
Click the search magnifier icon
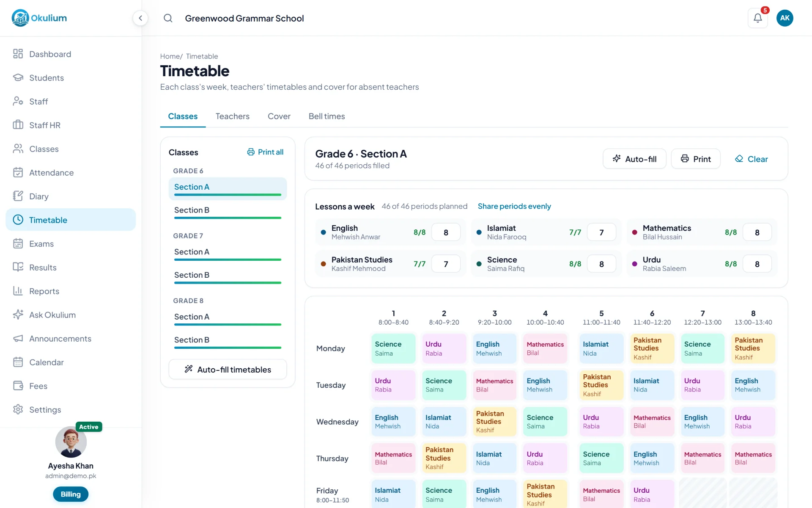tap(168, 18)
